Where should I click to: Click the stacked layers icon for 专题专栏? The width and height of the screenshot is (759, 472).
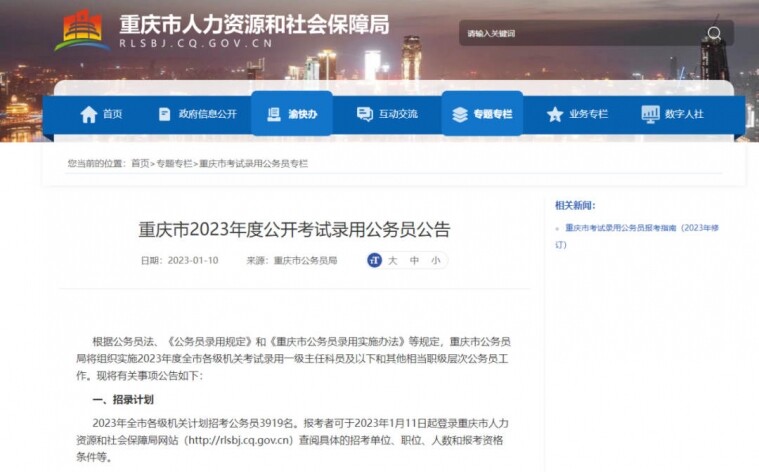[459, 115]
